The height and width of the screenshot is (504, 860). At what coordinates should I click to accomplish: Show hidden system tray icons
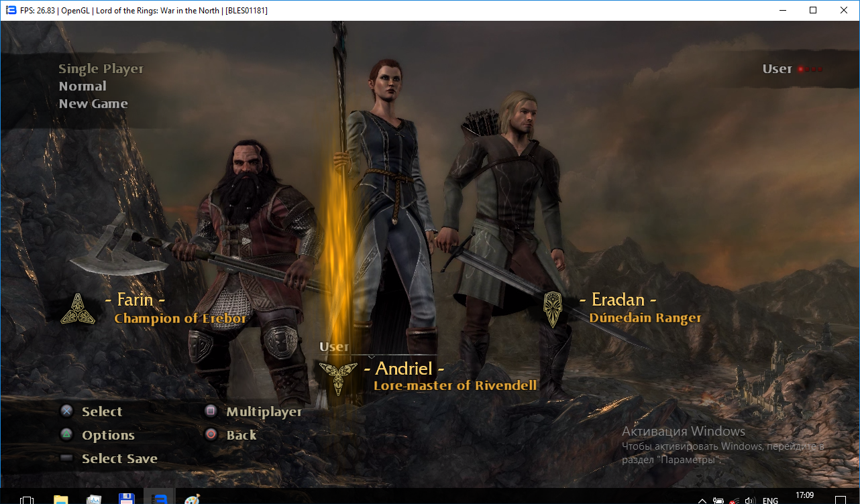tap(702, 500)
